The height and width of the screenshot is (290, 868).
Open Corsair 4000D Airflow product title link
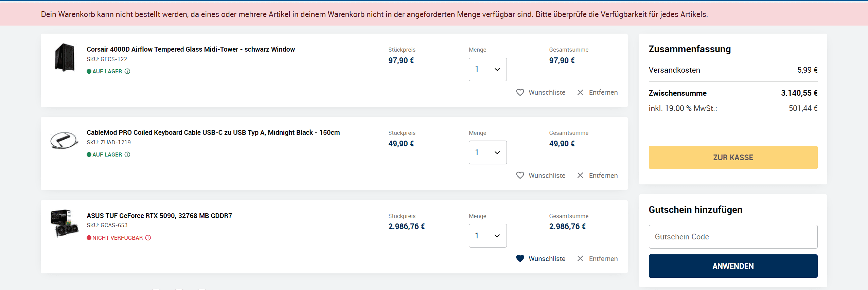coord(191,49)
